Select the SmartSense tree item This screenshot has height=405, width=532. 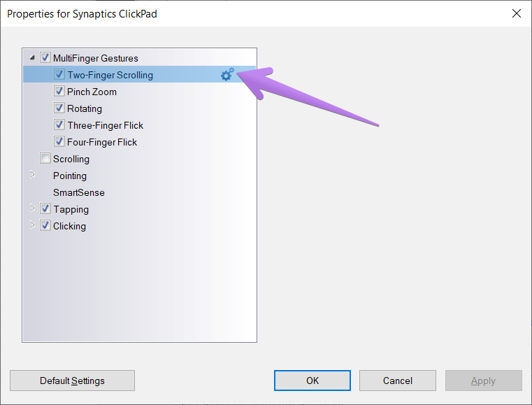click(79, 192)
